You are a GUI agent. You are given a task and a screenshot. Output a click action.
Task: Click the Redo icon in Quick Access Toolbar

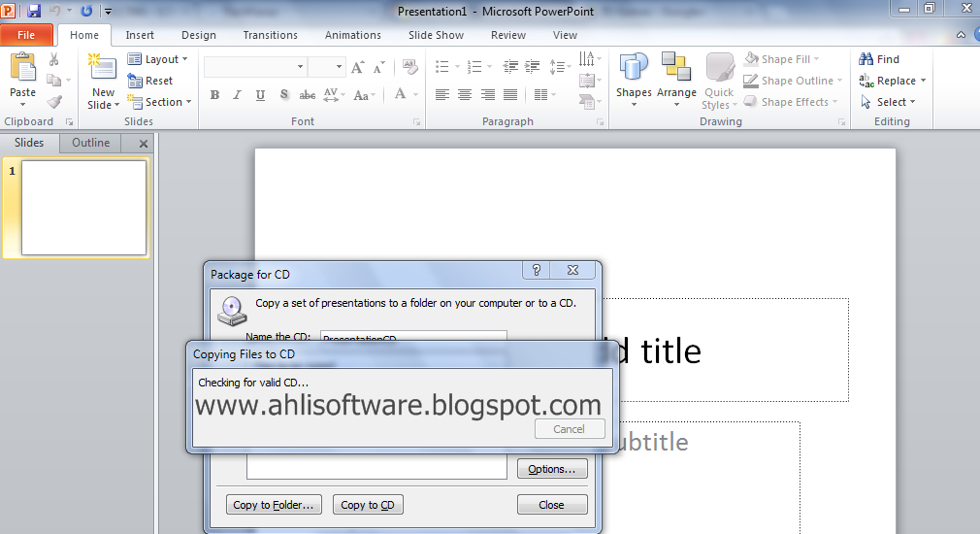point(86,11)
